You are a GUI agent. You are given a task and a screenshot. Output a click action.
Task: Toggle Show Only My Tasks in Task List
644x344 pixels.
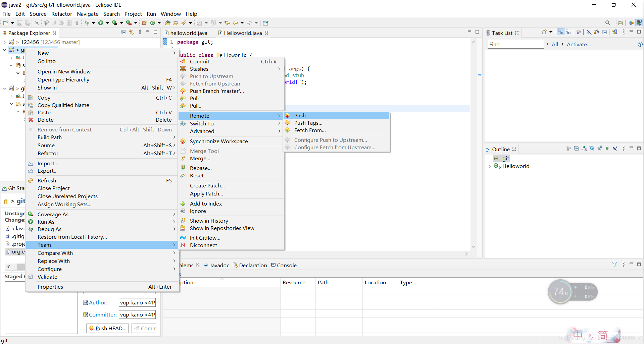[596, 32]
